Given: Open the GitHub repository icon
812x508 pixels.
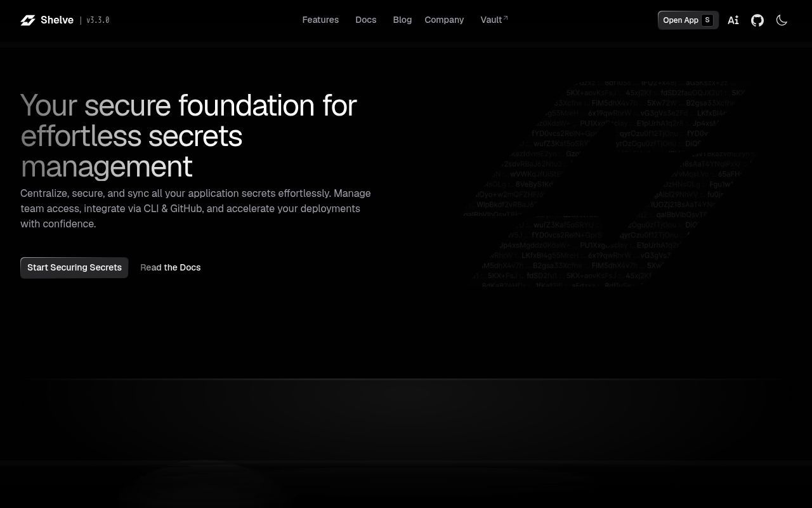Looking at the screenshot, I should click(x=757, y=20).
